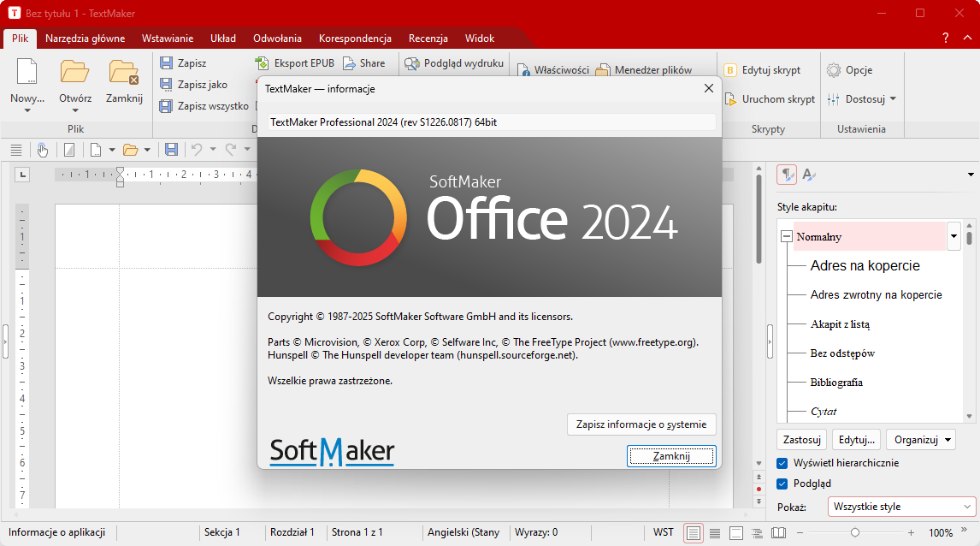Viewport: 980px width, 546px height.
Task: Switch to the Korespondencja tab
Action: [x=355, y=39]
